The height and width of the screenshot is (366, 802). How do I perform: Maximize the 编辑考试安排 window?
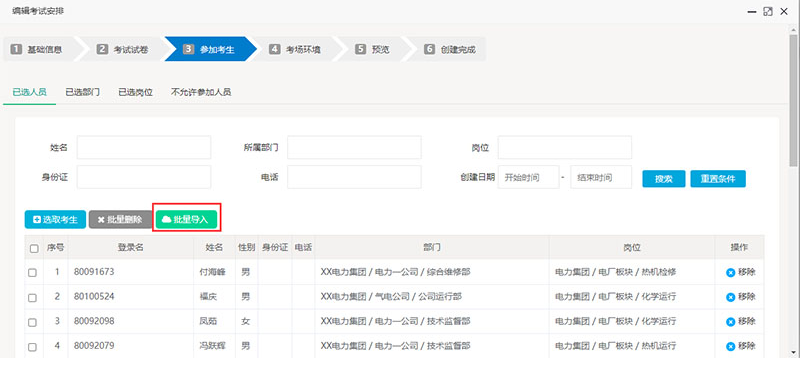(x=768, y=11)
